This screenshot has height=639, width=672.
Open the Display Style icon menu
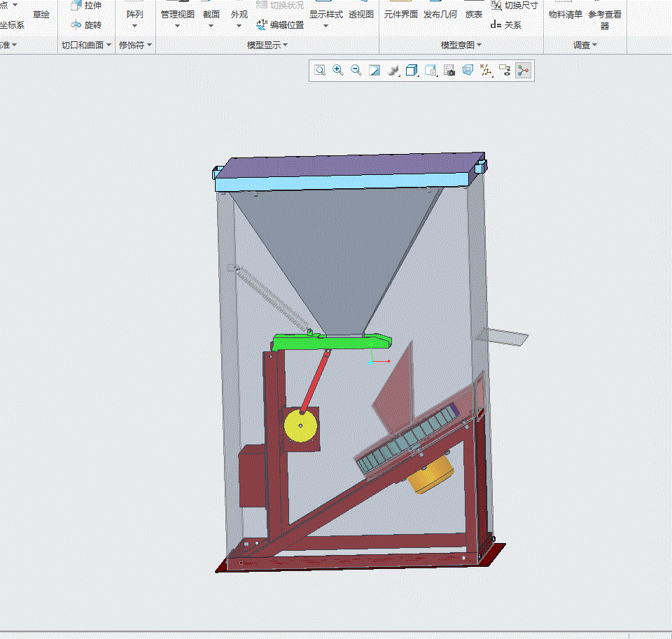pos(393,70)
